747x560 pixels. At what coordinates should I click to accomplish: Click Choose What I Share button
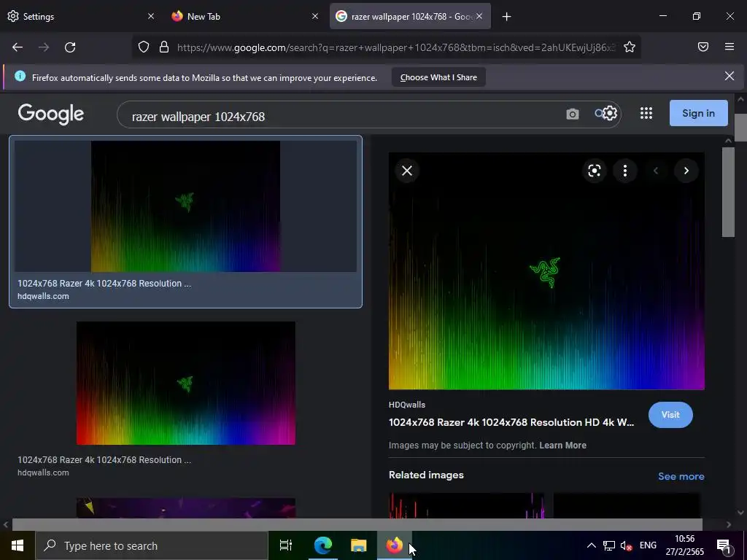pyautogui.click(x=438, y=77)
